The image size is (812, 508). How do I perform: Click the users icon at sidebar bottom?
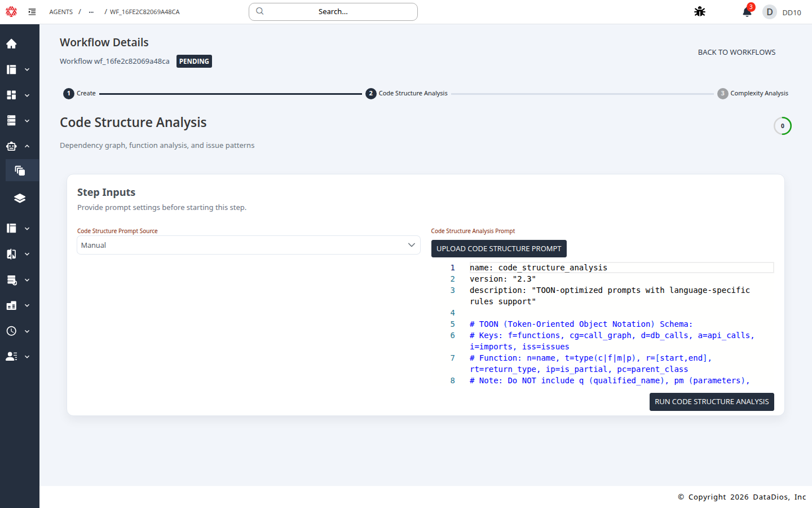[11, 356]
